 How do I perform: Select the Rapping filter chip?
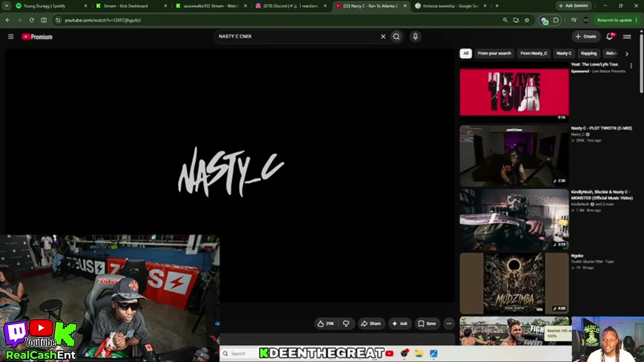589,53
